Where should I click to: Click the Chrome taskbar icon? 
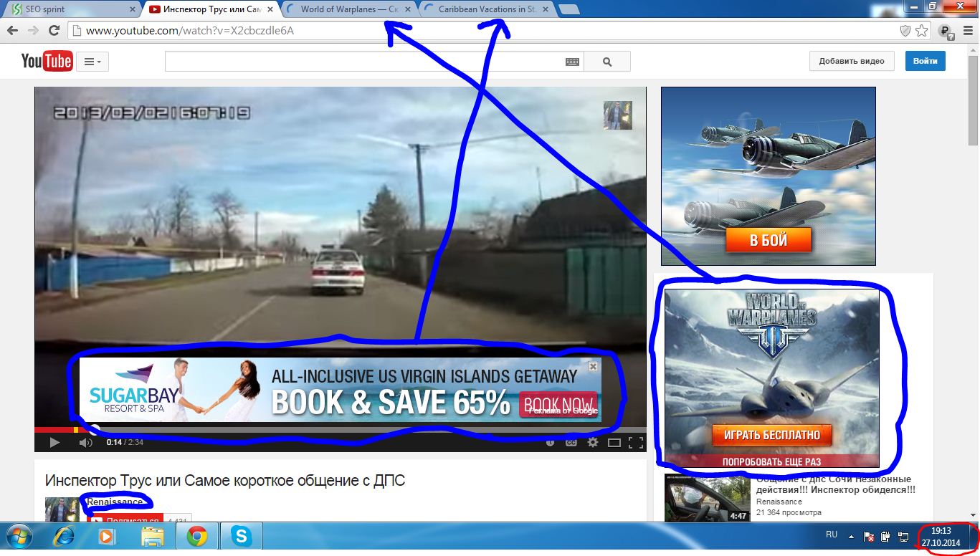click(x=197, y=536)
